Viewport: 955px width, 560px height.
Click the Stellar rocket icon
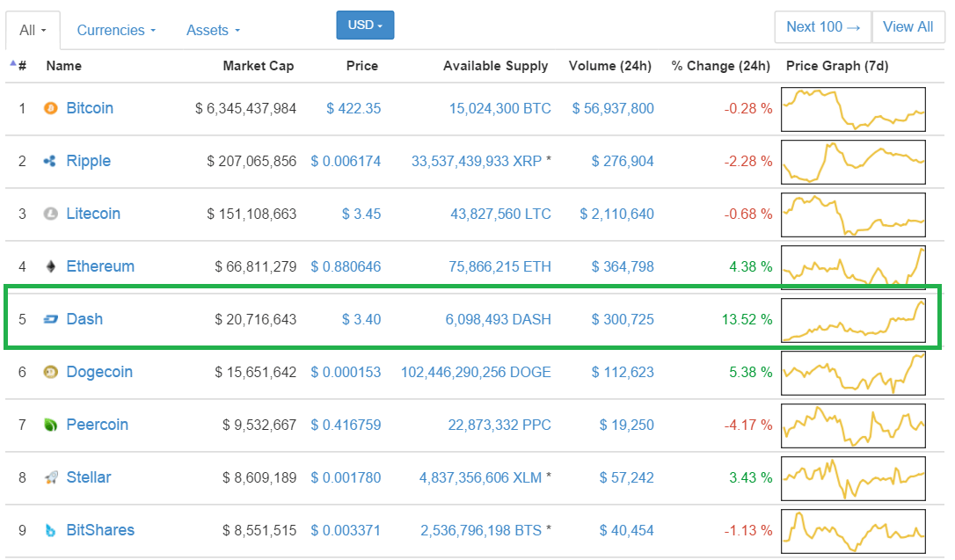pos(51,477)
